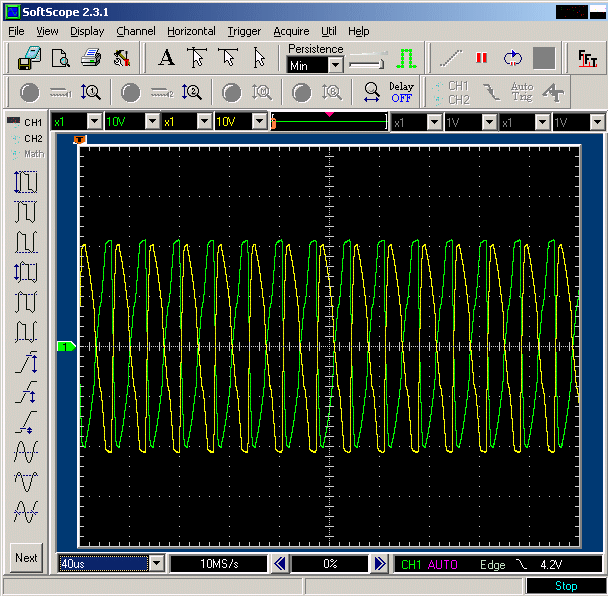Viewport: 608px width, 596px height.
Task: Open the Trigger menu
Action: (x=244, y=31)
